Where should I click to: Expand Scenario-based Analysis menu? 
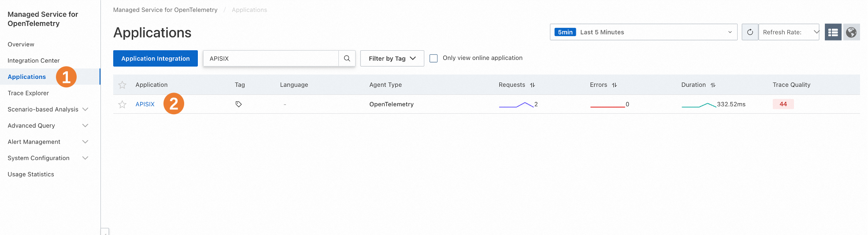point(48,109)
